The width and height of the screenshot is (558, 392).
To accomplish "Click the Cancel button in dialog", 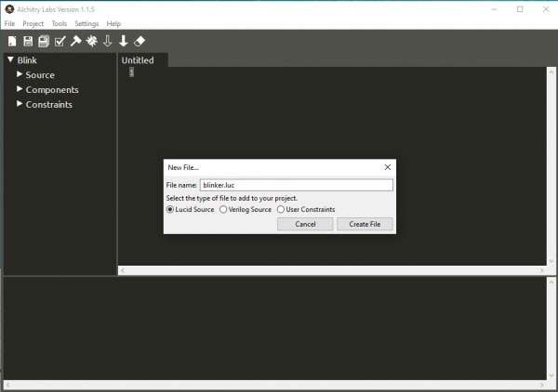I will (305, 224).
